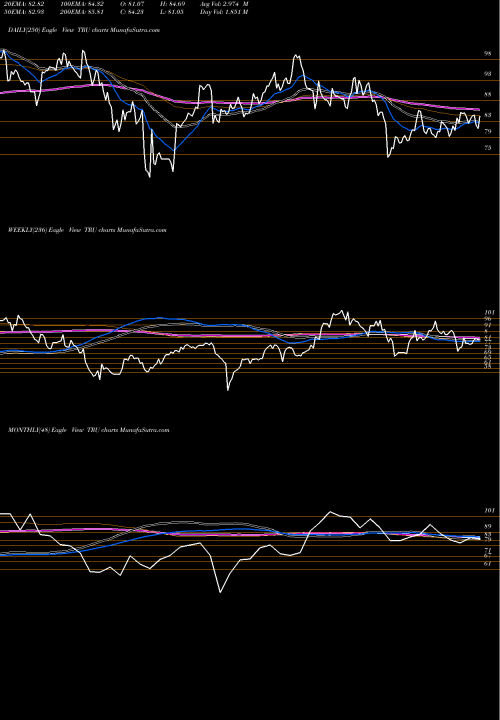Click the 20EMA value in header
500x720 pixels.
[22, 4]
